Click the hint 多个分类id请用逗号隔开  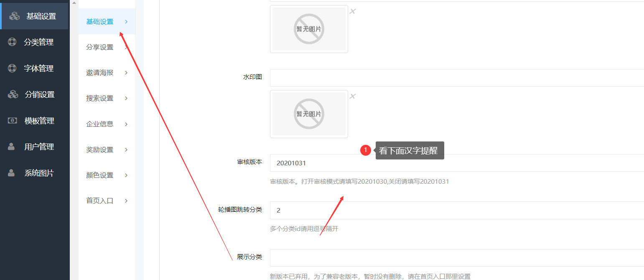pos(304,229)
